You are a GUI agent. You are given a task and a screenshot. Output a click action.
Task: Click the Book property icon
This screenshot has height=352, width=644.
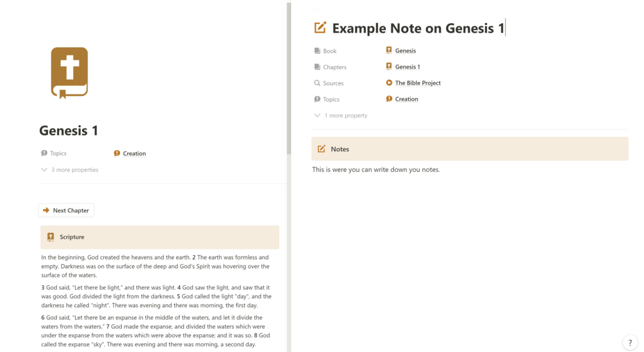pyautogui.click(x=317, y=51)
